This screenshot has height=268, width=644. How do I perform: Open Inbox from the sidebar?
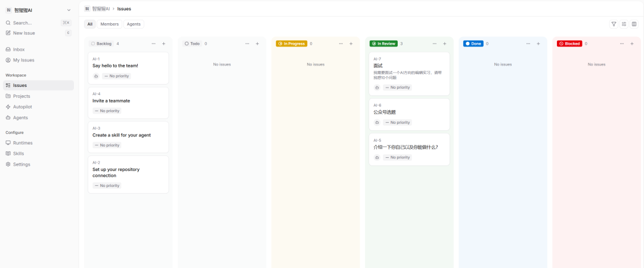click(18, 49)
